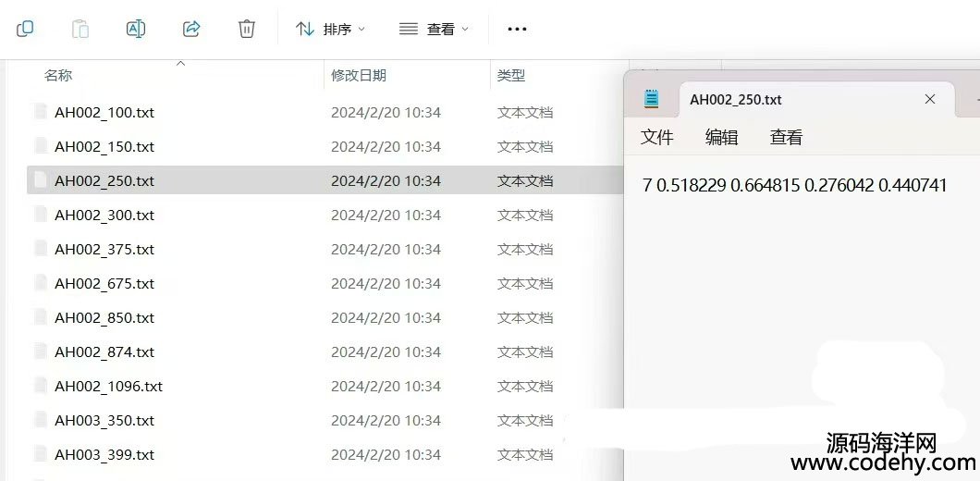Select the Rename icon in toolbar
This screenshot has height=481, width=980.
coord(136,29)
